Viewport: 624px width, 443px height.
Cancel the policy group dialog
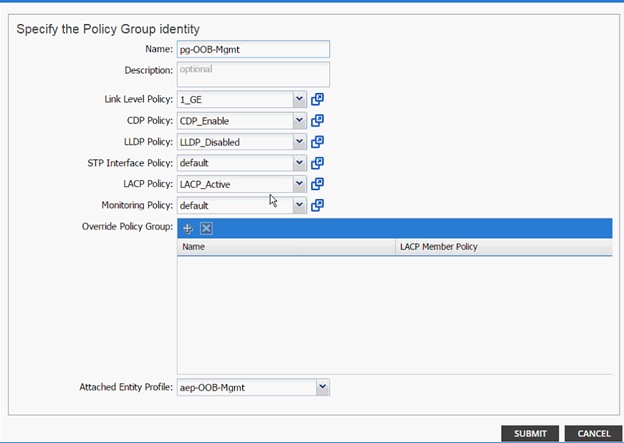593,433
